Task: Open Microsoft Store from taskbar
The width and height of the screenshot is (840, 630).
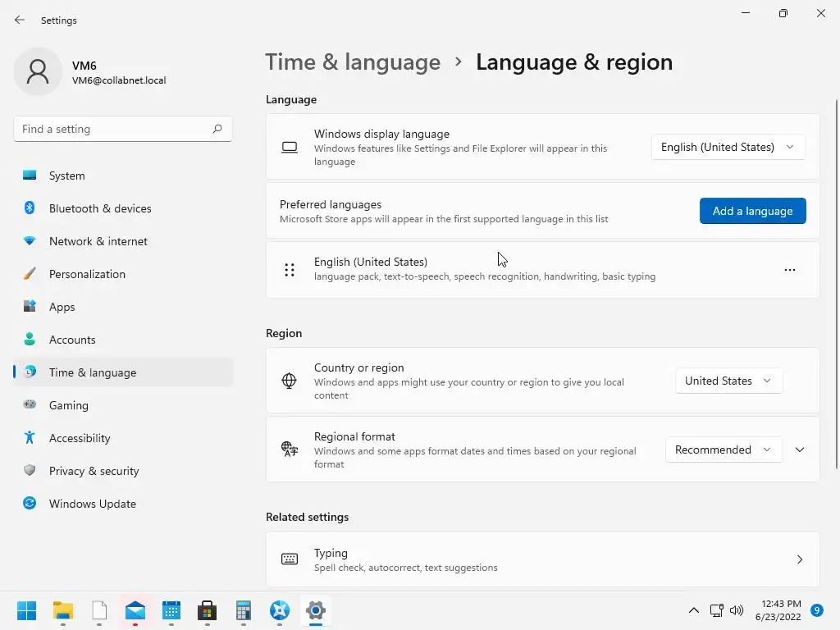Action: [x=207, y=610]
